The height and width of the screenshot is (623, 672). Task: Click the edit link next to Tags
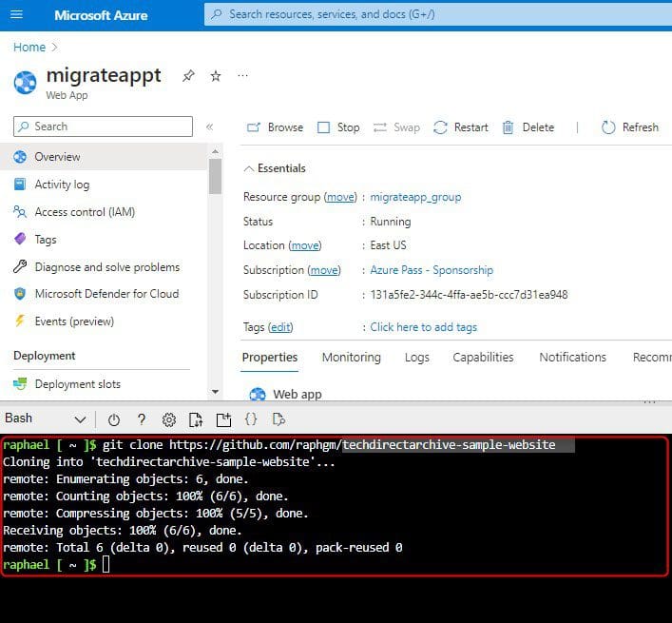(280, 327)
